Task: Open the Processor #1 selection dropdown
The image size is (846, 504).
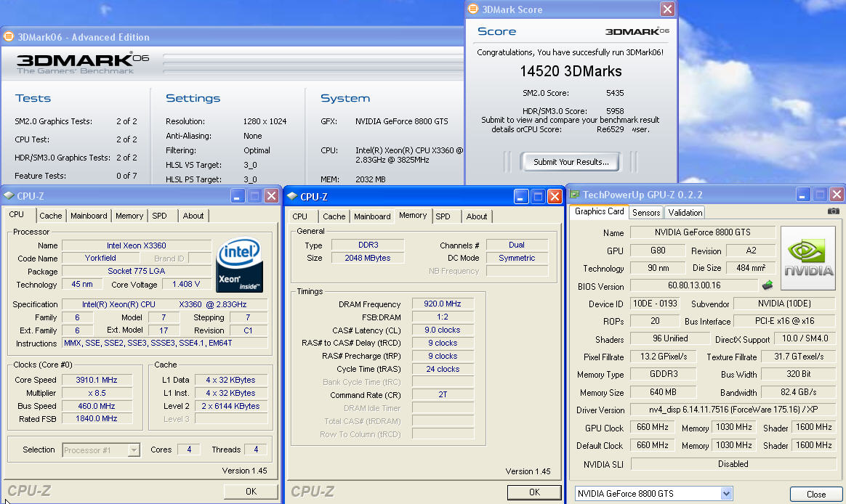Action: pos(134,450)
